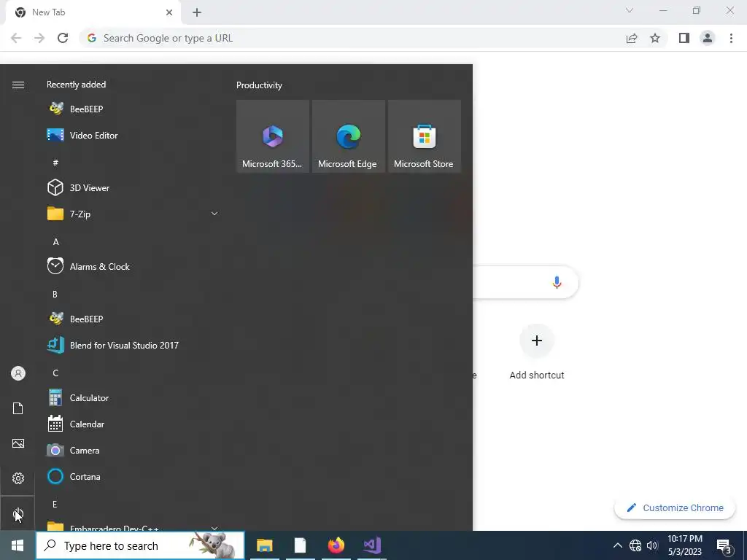Click the Windows Start button
This screenshot has width=747, height=560.
18,545
